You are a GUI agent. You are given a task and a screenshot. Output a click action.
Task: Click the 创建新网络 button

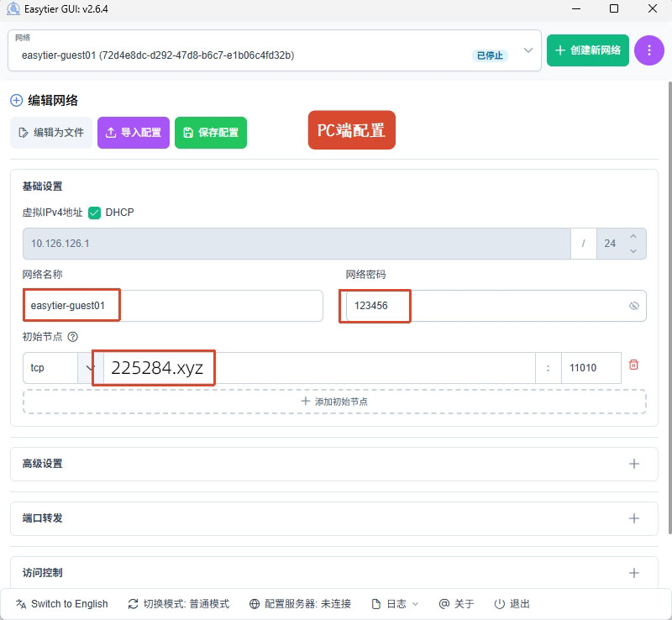(x=587, y=50)
